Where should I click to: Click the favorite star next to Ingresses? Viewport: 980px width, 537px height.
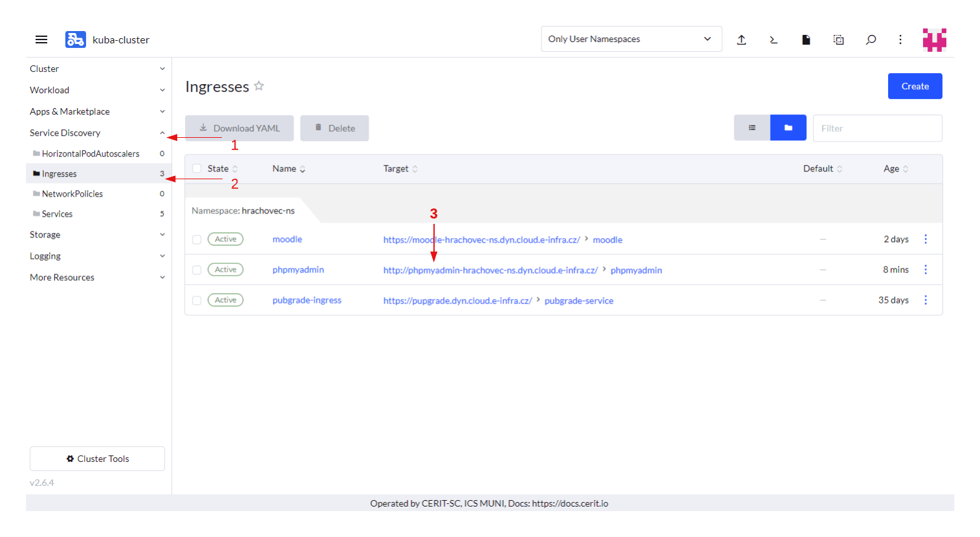click(x=259, y=86)
